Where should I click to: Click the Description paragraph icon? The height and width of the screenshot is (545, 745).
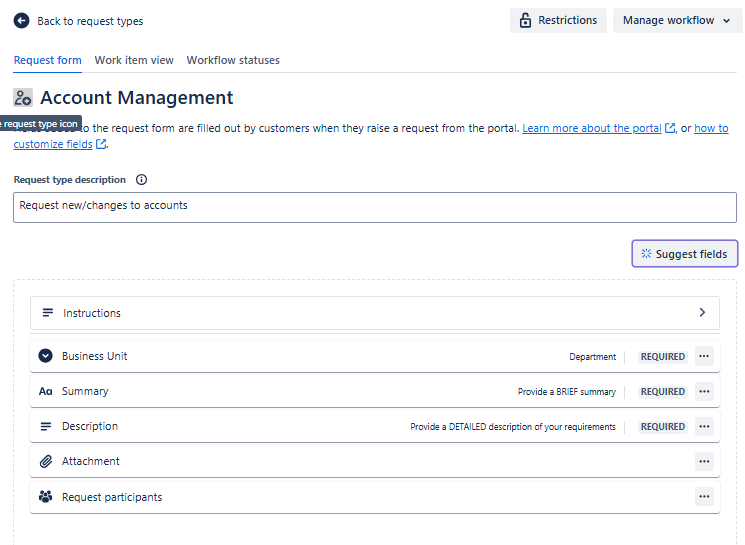click(46, 427)
